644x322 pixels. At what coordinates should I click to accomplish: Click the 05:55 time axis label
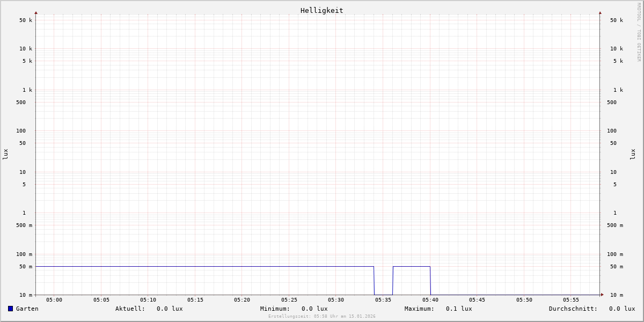pyautogui.click(x=571, y=300)
